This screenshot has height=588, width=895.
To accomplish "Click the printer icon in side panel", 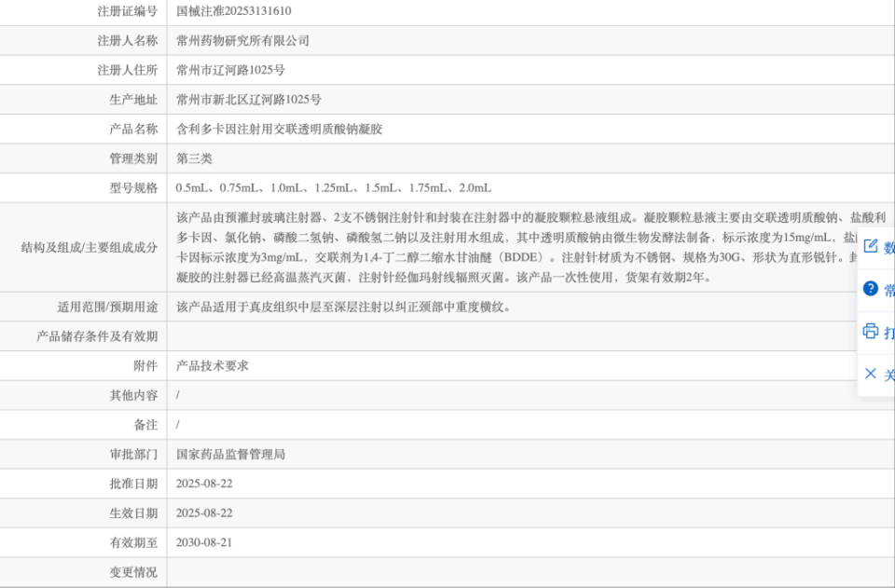I will tap(871, 331).
